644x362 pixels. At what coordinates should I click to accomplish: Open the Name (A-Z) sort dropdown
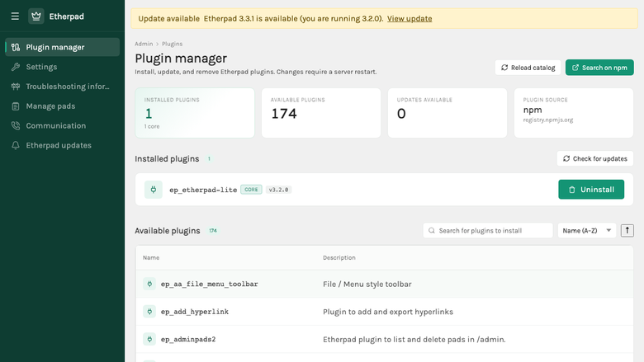pos(587,230)
